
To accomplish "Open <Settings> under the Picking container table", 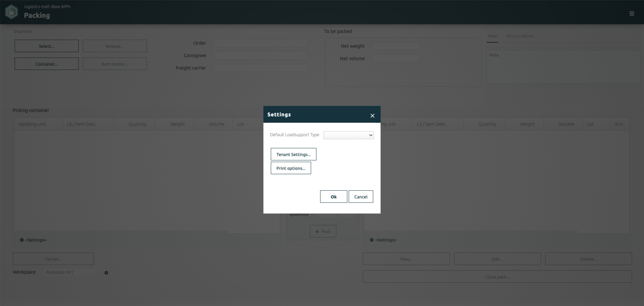I will pyautogui.click(x=33, y=240).
